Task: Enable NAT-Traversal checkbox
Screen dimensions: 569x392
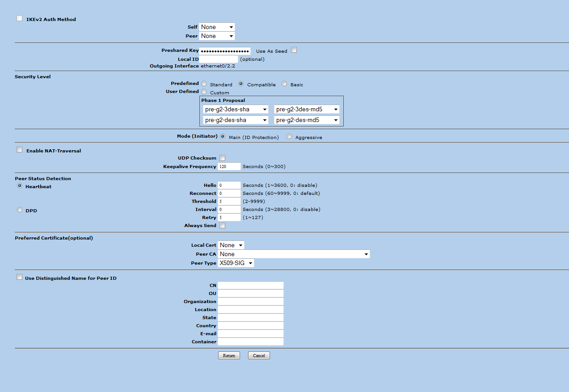Action: tap(19, 150)
